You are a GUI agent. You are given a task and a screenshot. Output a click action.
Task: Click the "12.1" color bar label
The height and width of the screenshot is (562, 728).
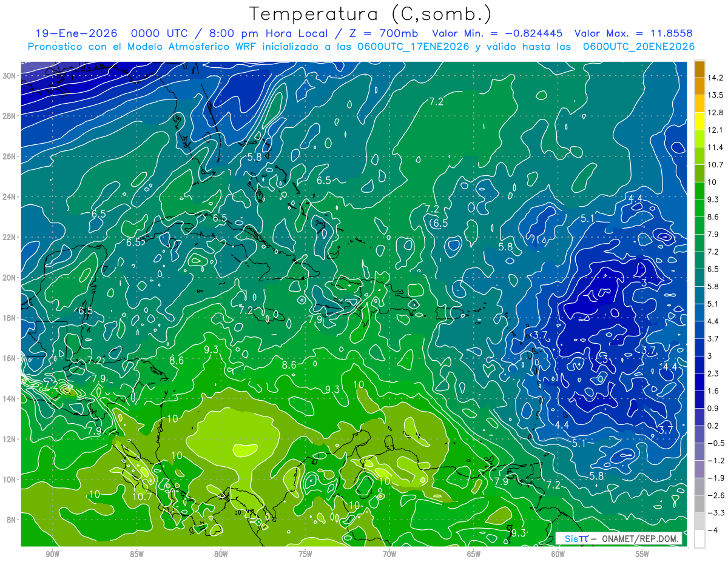pyautogui.click(x=715, y=130)
